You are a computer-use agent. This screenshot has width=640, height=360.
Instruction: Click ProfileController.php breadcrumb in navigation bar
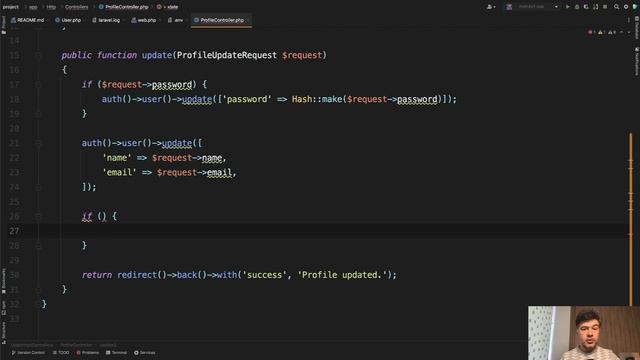tap(124, 7)
